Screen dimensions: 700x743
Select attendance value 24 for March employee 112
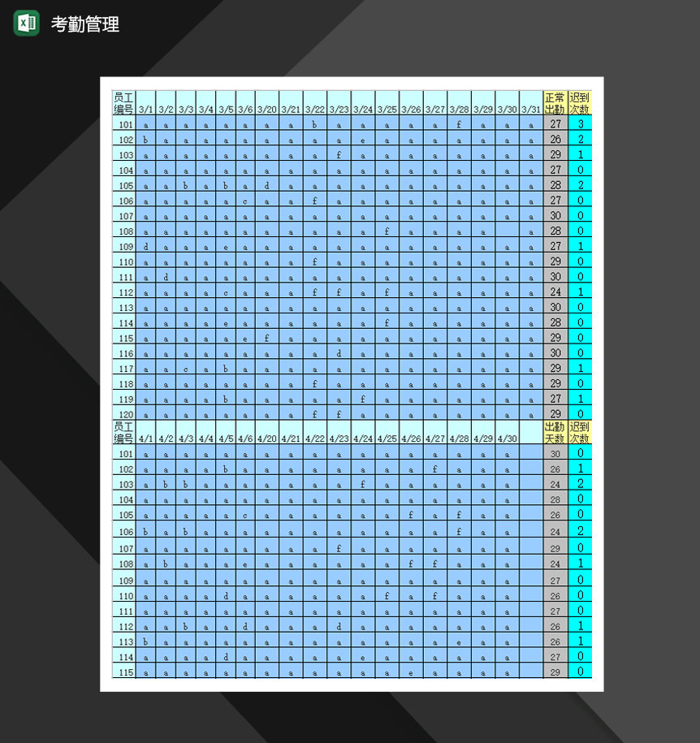coord(555,292)
